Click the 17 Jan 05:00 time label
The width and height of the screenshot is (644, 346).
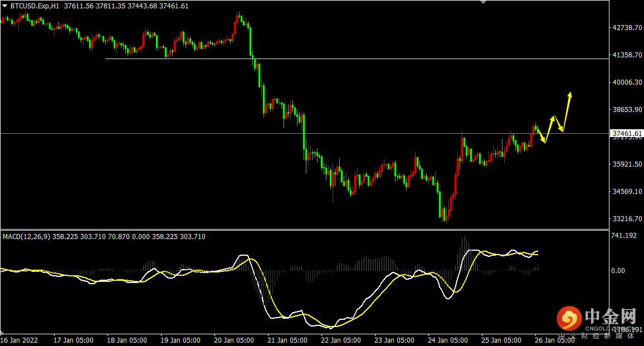click(74, 340)
